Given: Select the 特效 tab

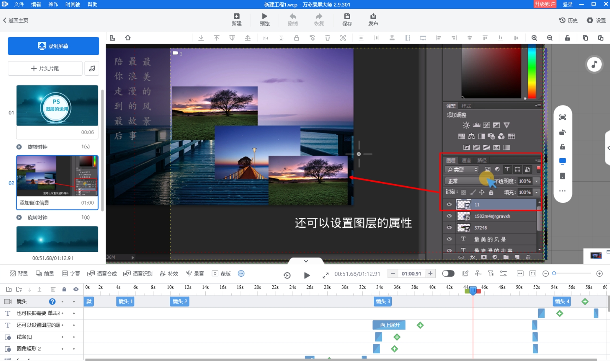Looking at the screenshot, I should 169,274.
